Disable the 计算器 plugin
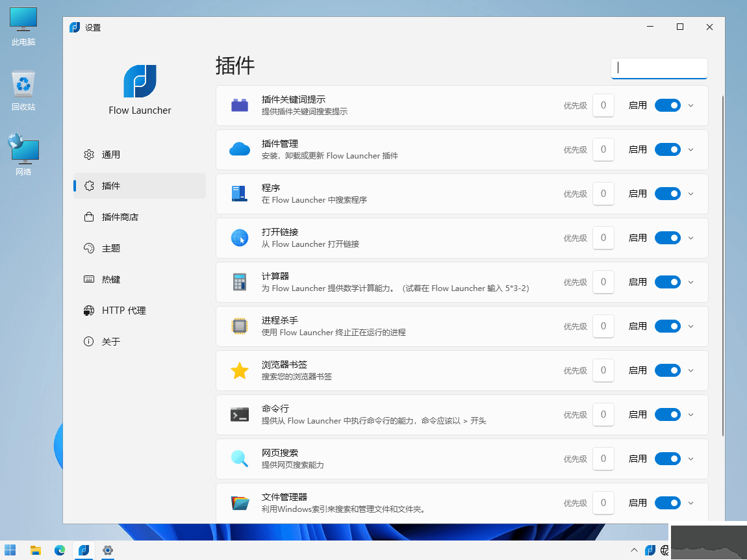 [x=668, y=282]
